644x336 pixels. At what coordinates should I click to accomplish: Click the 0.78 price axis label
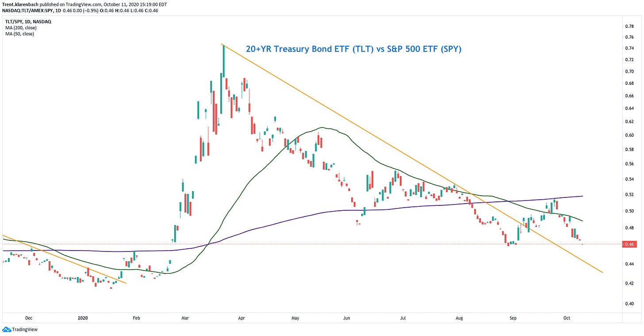[630, 26]
